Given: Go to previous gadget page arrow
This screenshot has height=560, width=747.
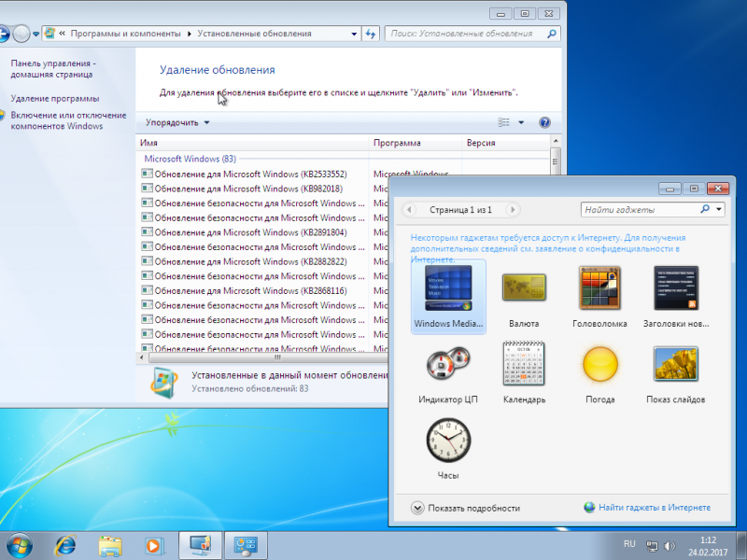Looking at the screenshot, I should (x=409, y=209).
